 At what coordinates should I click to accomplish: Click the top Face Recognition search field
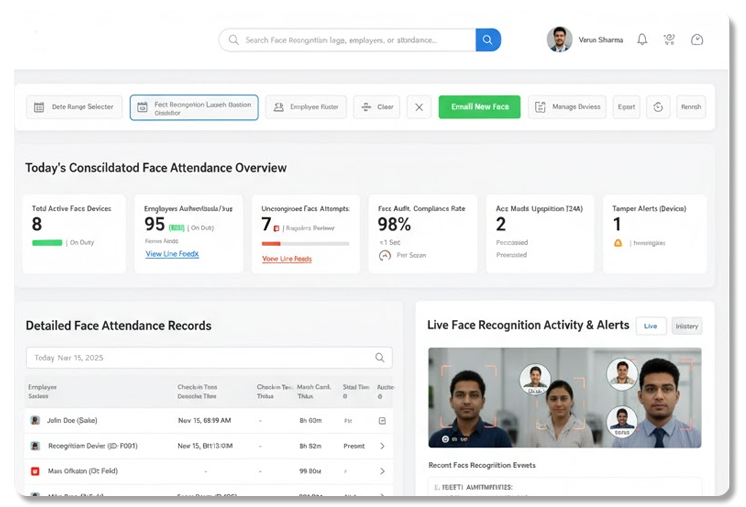coord(350,40)
